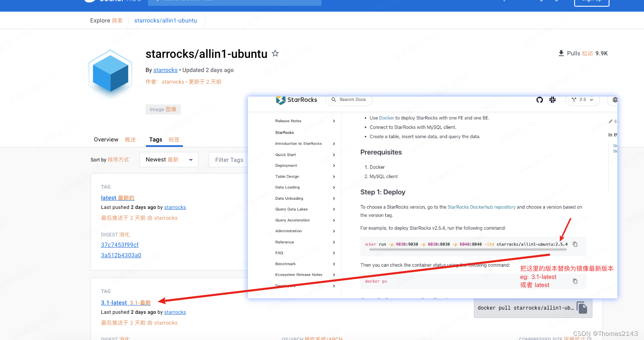The height and width of the screenshot is (340, 644).
Task: Click starrocks/allin1-ubuntu breadcrumb link
Action: 165,20
